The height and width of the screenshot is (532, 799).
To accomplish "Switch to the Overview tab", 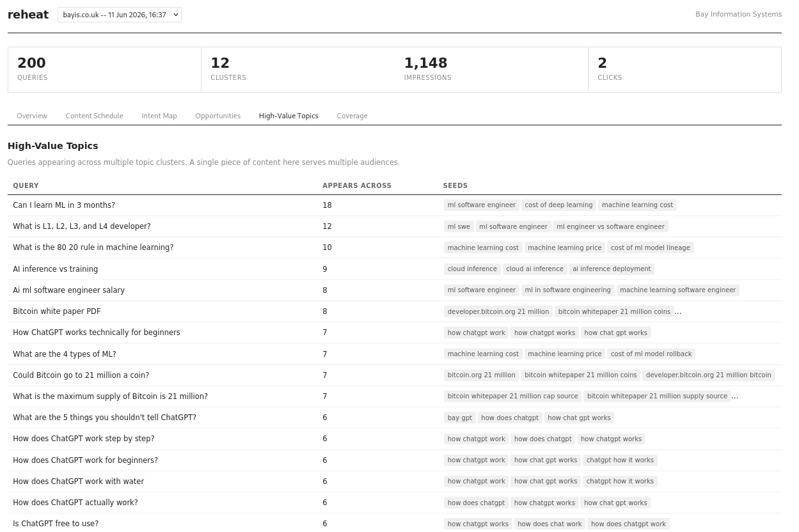I will point(32,116).
